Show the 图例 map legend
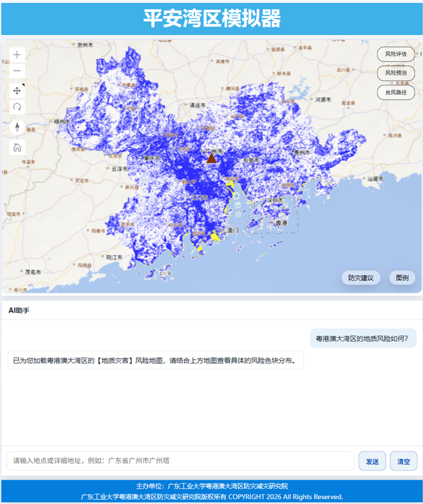The image size is (423, 504). tap(402, 278)
